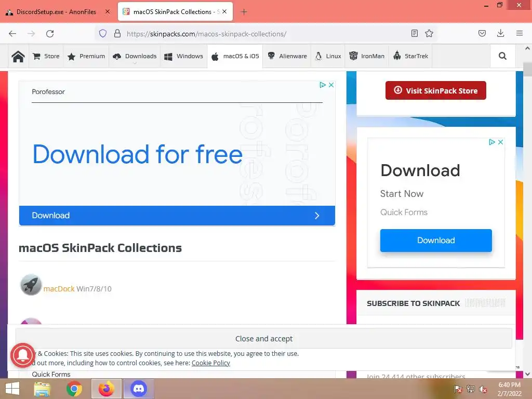Close the Porofessor ad with X icon
The image size is (532, 399).
click(331, 85)
